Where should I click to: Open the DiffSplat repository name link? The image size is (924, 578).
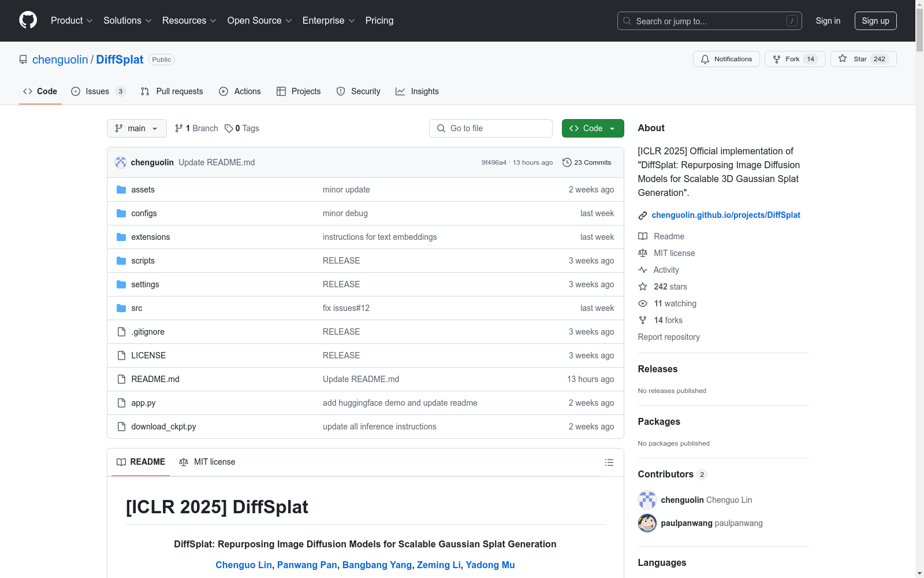(x=120, y=60)
